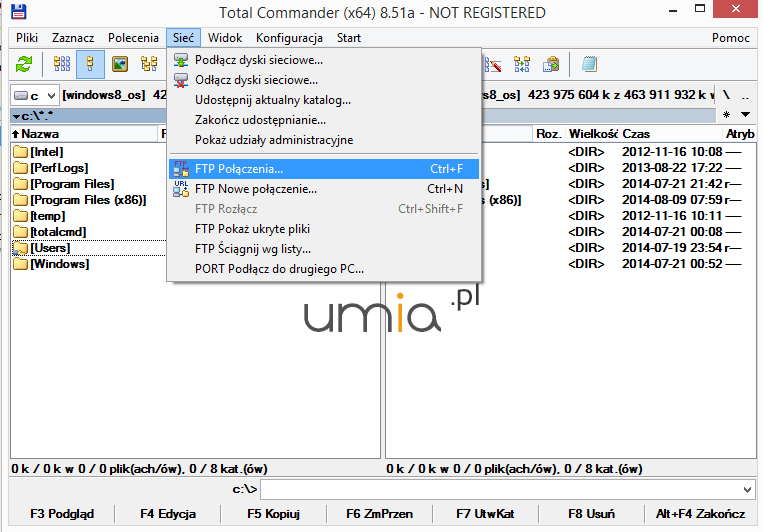This screenshot has height=532, width=763.
Task: Show thumbnail view using picture icon
Action: coord(121,65)
